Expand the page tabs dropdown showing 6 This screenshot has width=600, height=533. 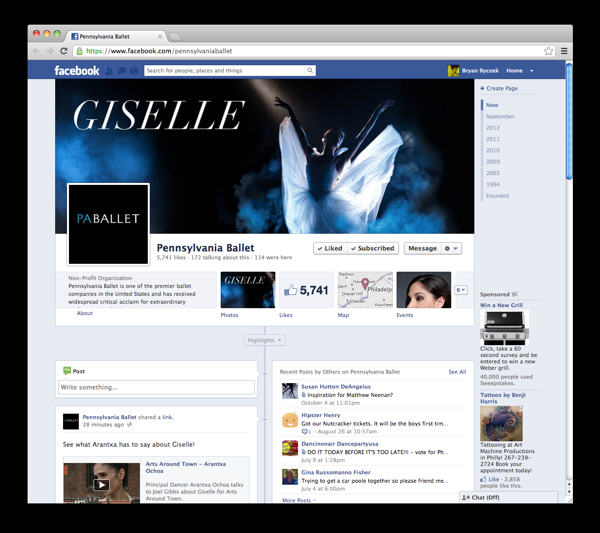(461, 290)
